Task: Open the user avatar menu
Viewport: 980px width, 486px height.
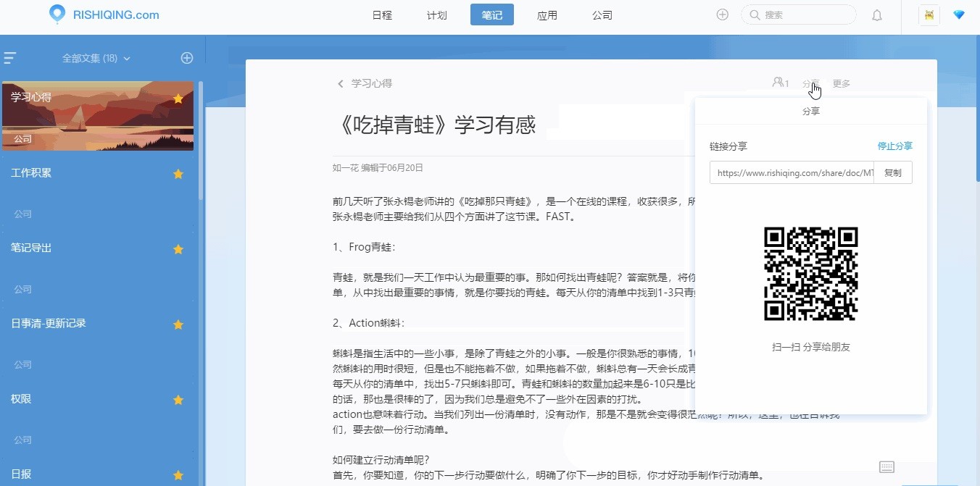Action: pyautogui.click(x=929, y=15)
